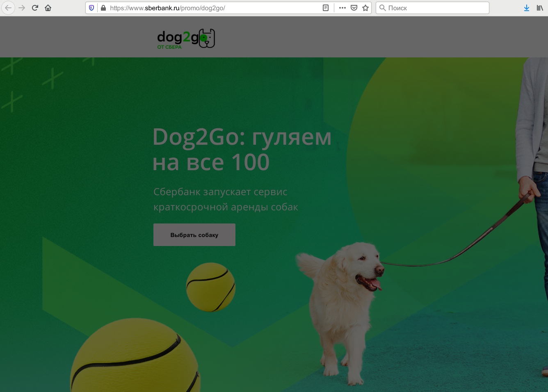The width and height of the screenshot is (548, 392).
Task: Toggle reader view for this page
Action: coord(326,8)
